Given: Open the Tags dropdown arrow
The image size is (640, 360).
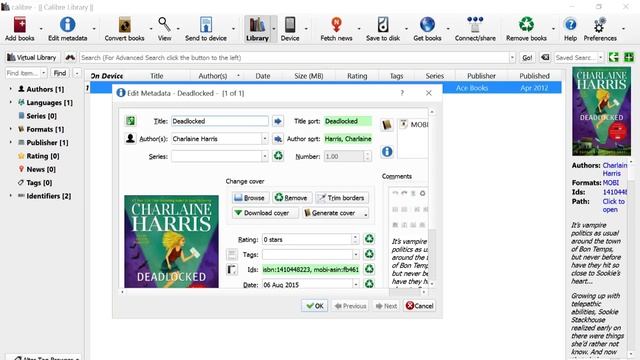Looking at the screenshot, I should click(x=356, y=255).
